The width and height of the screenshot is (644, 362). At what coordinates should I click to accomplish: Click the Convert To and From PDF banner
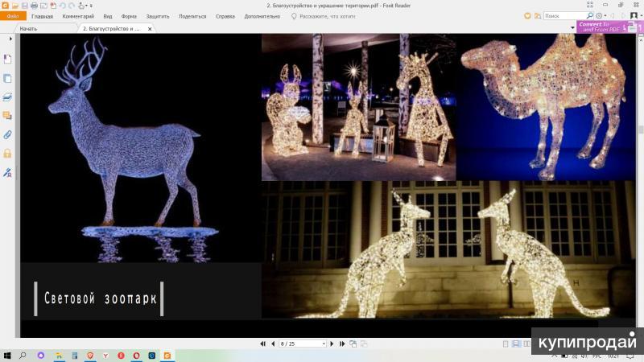pyautogui.click(x=609, y=27)
